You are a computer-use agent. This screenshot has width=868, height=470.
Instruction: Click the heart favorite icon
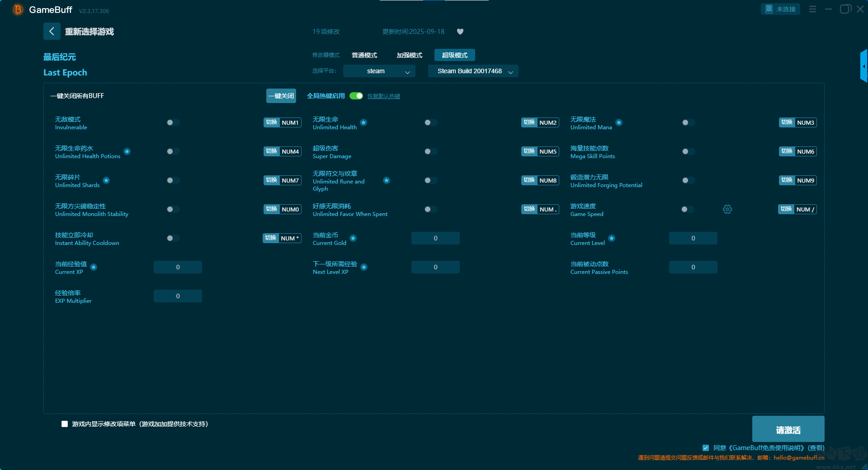pos(460,32)
